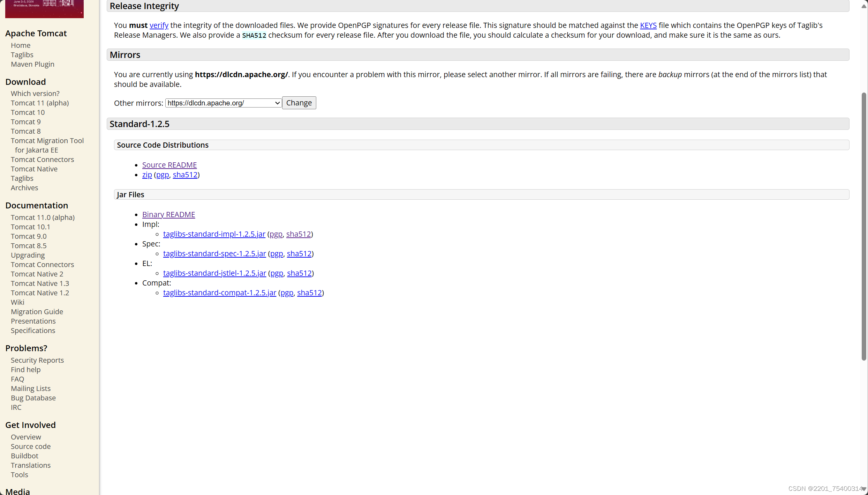Download the zip source distribution
The height and width of the screenshot is (495, 868).
[x=146, y=175]
